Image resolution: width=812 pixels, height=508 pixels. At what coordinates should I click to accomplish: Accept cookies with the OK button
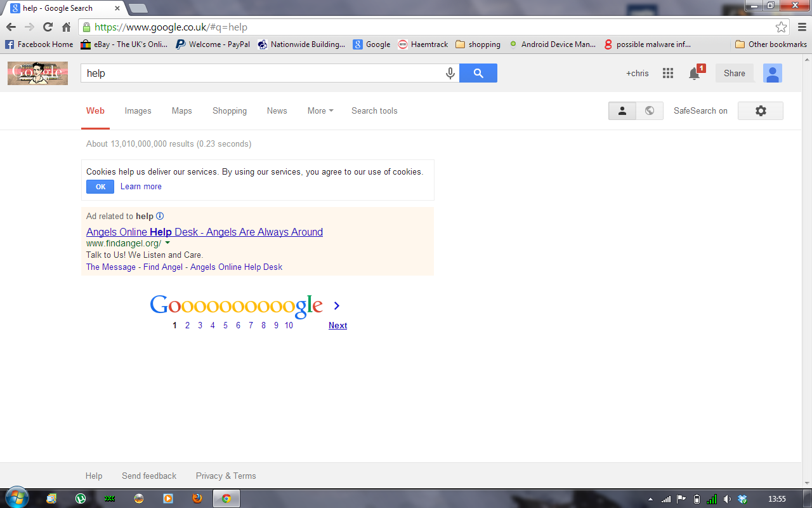pyautogui.click(x=100, y=187)
